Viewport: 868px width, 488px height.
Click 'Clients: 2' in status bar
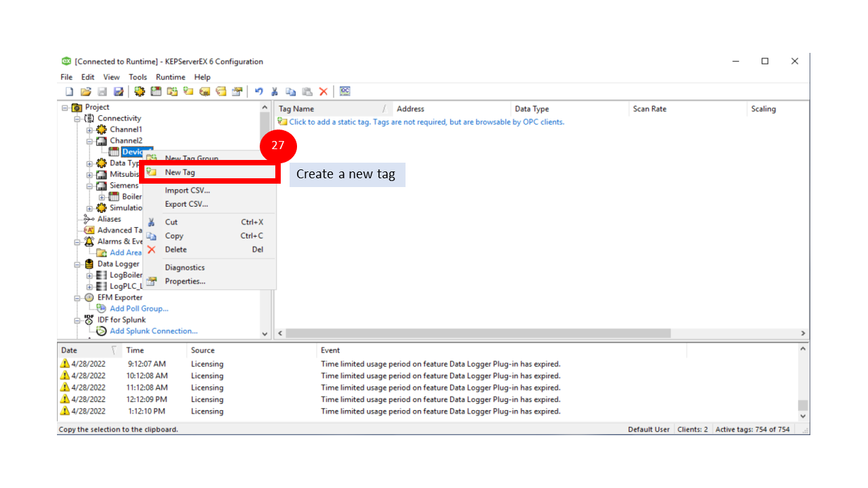point(692,429)
